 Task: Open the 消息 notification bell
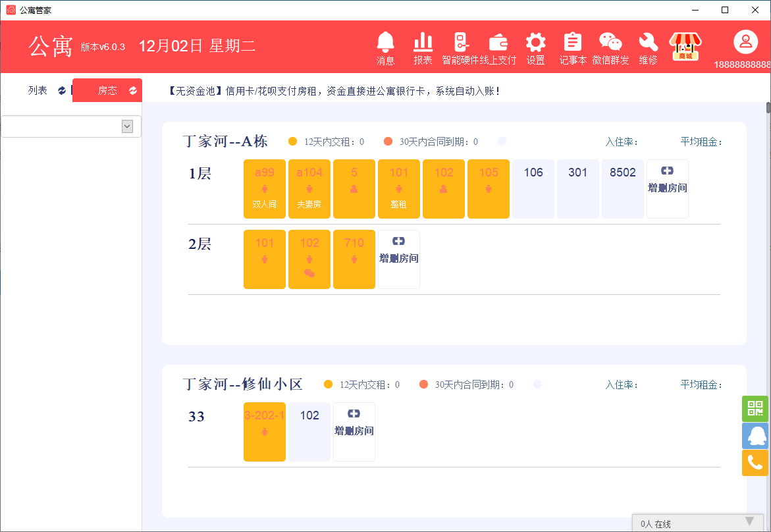(386, 47)
